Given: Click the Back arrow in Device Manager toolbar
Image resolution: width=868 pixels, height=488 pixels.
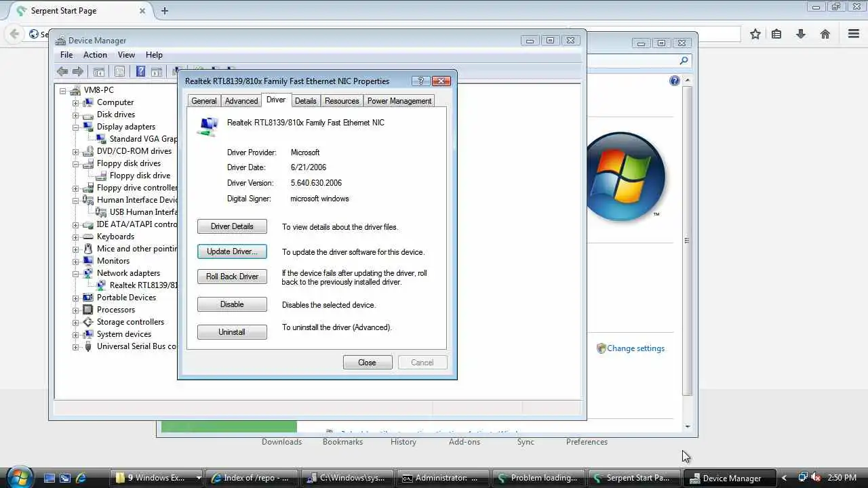Looking at the screenshot, I should pyautogui.click(x=62, y=71).
